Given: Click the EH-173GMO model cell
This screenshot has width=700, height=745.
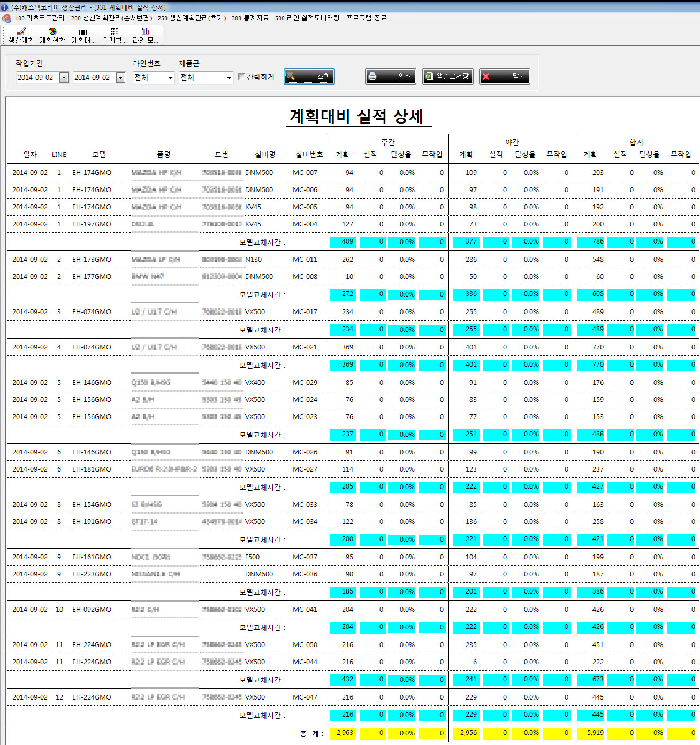Looking at the screenshot, I should pos(92,260).
